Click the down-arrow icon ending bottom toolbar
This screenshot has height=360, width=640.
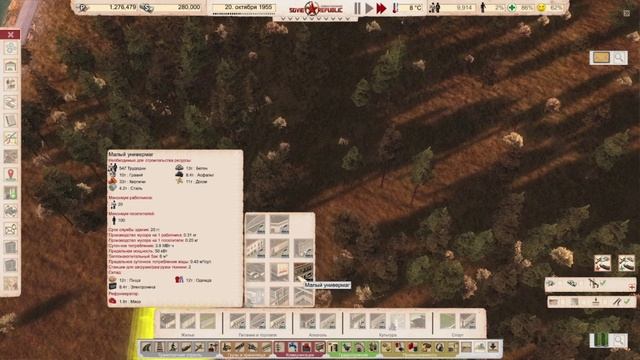pyautogui.click(x=493, y=347)
